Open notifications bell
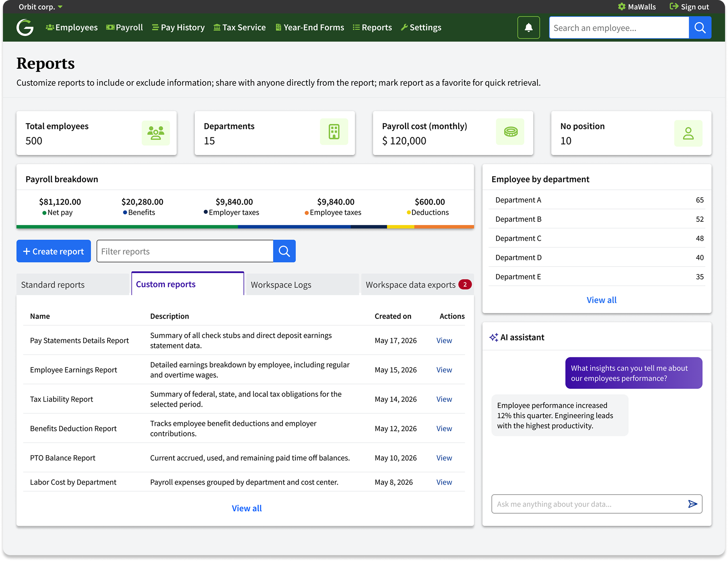 (528, 28)
